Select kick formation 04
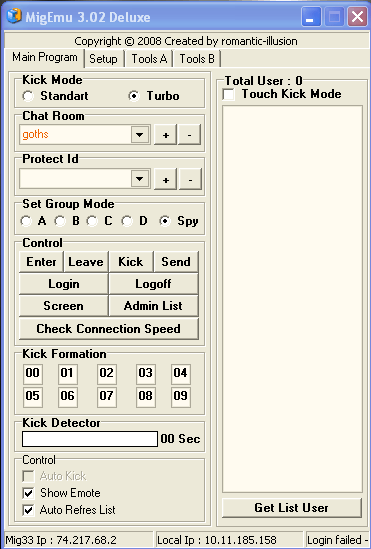Image resolution: width=371 pixels, height=549 pixels. click(181, 374)
